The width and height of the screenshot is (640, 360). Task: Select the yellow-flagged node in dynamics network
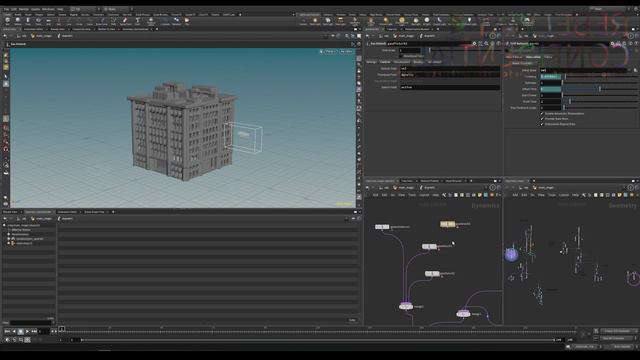click(x=448, y=224)
